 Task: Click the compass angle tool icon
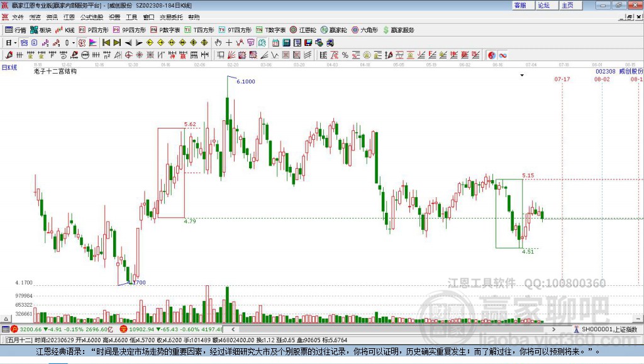click(x=118, y=55)
